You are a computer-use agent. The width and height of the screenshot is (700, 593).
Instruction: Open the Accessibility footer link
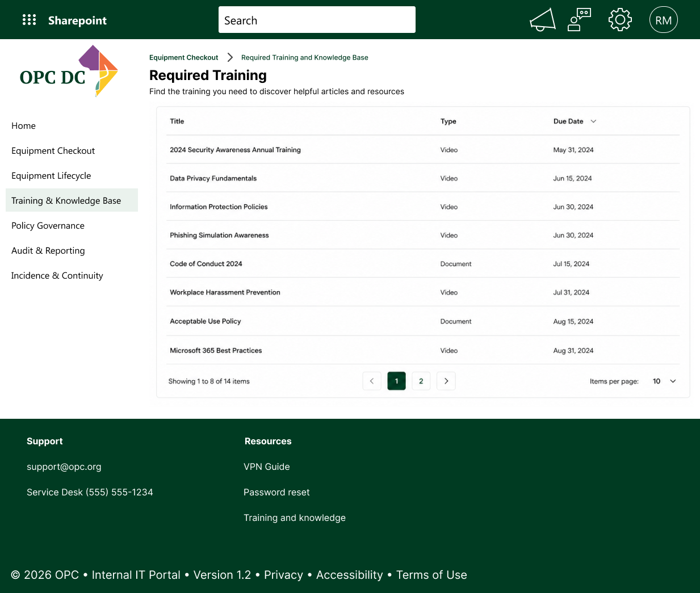(349, 575)
